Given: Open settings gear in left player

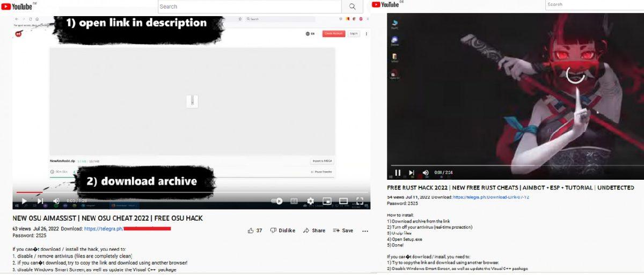Looking at the screenshot, I should click(x=310, y=201).
